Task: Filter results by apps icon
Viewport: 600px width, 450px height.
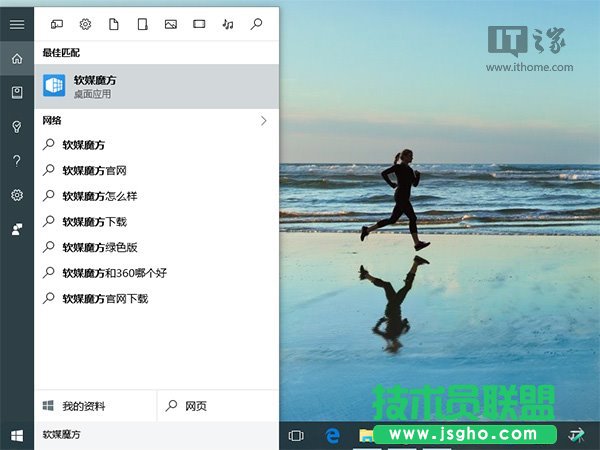Action: point(56,24)
